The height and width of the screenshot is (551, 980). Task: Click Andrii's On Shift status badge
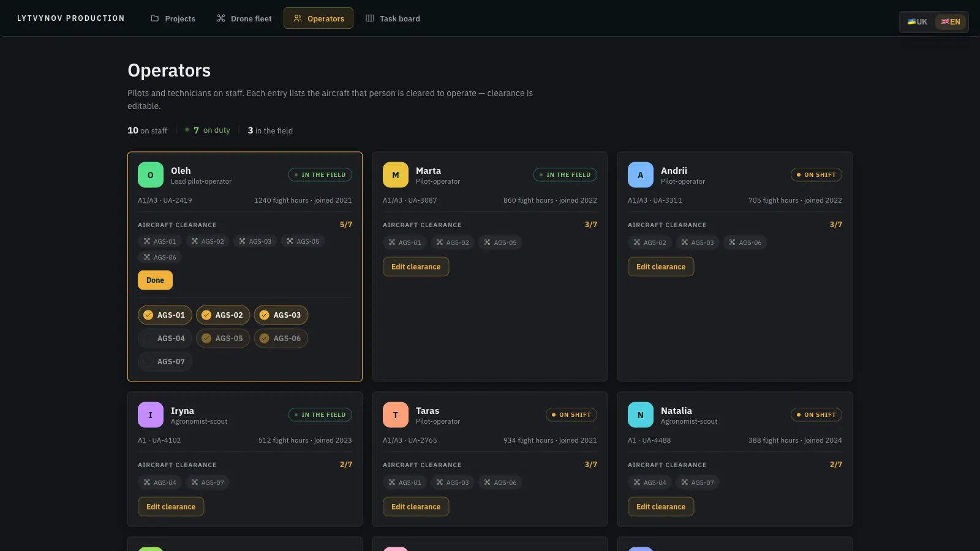coord(816,175)
